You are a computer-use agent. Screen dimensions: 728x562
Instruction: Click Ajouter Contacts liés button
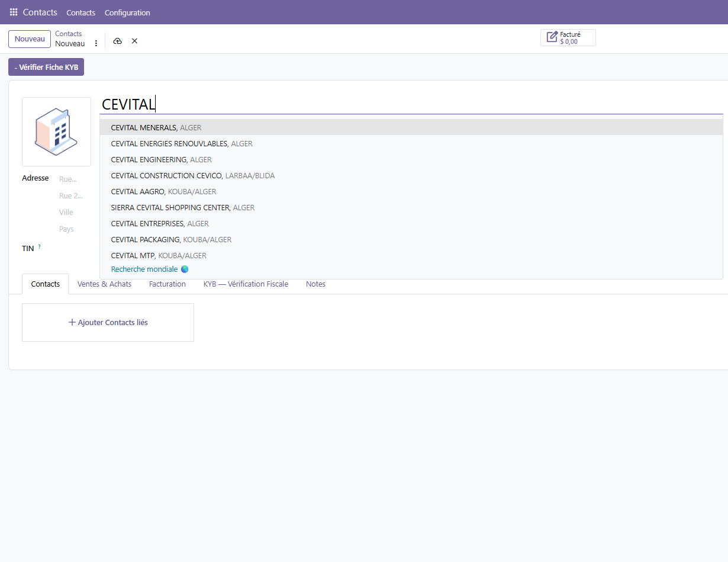(108, 322)
